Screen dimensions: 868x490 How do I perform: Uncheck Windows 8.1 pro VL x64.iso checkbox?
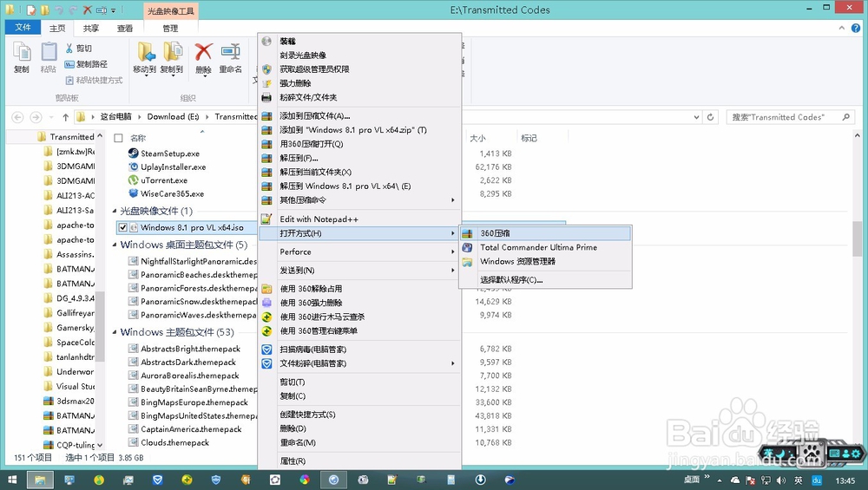tap(123, 227)
